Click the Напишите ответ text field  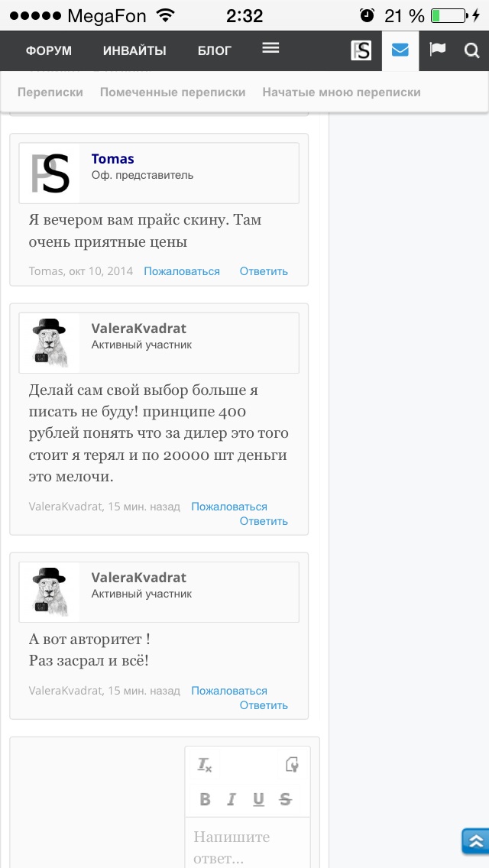click(248, 843)
